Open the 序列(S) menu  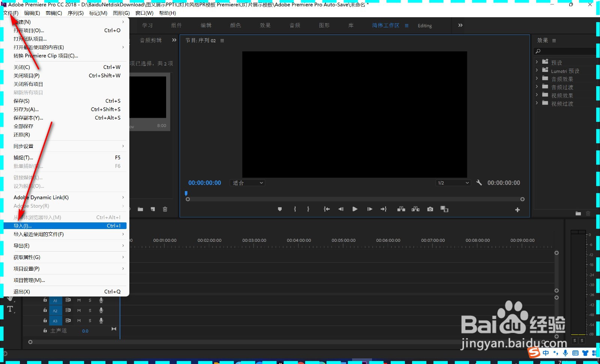75,13
